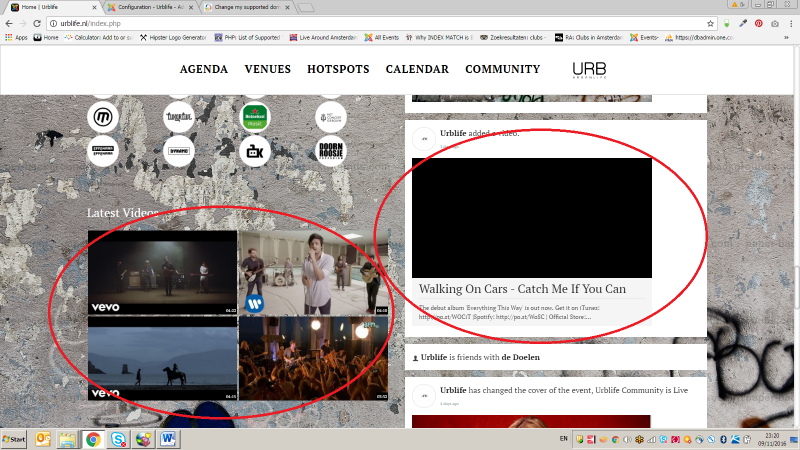Click the taskbar clock showing 23:20
Image resolution: width=800 pixels, height=450 pixels.
771,439
